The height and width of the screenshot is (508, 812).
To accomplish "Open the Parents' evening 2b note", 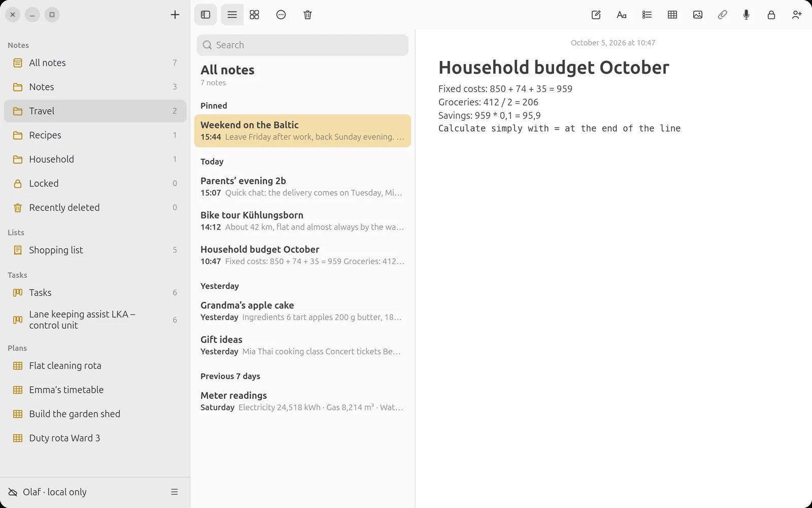I will click(302, 186).
